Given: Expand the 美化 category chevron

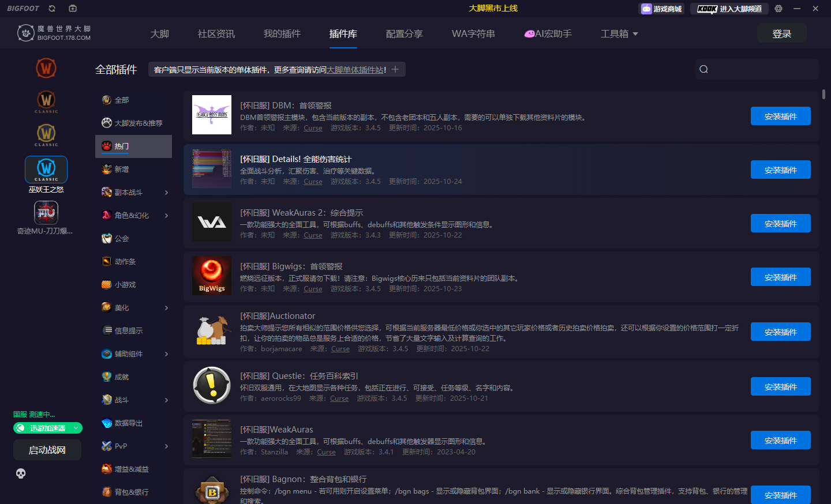Looking at the screenshot, I should [x=166, y=308].
